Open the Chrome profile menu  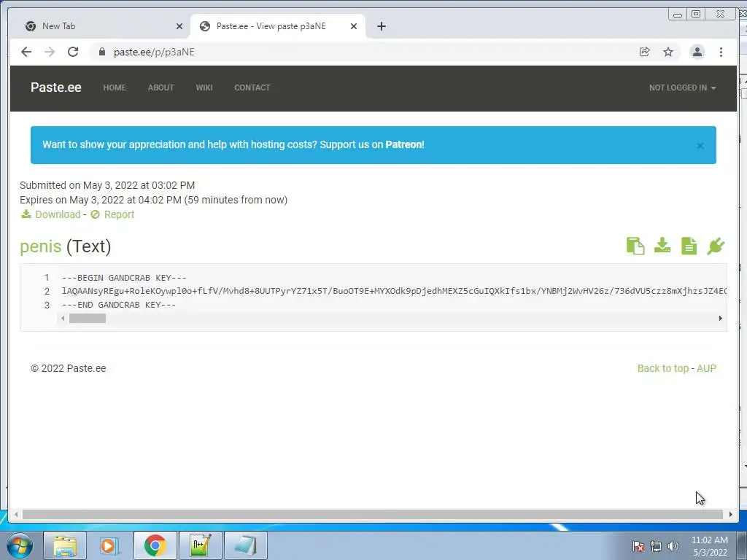[x=697, y=52]
